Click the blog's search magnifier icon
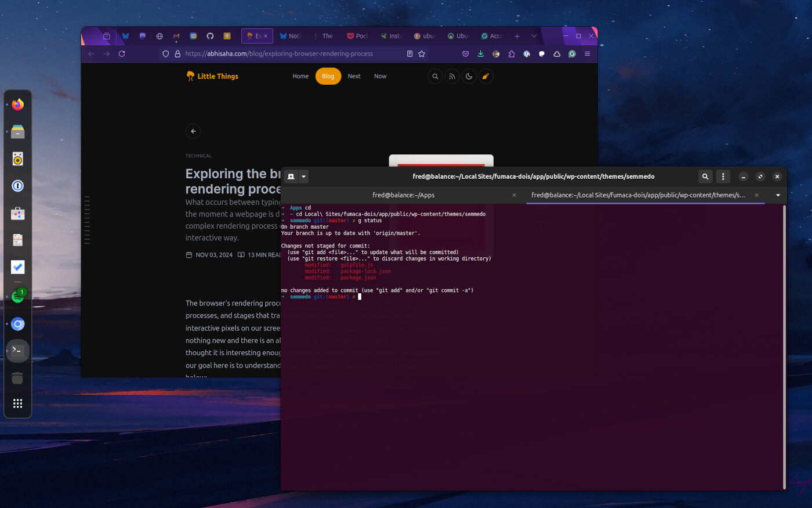 [x=435, y=76]
